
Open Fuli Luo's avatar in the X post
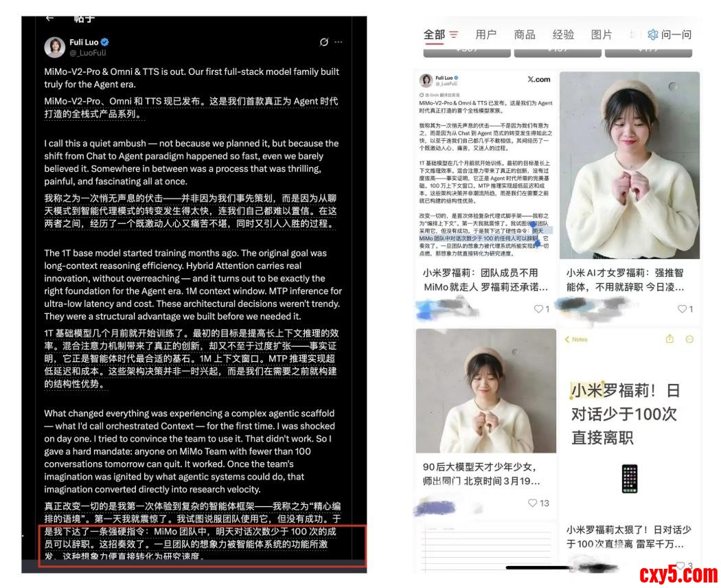tap(55, 47)
